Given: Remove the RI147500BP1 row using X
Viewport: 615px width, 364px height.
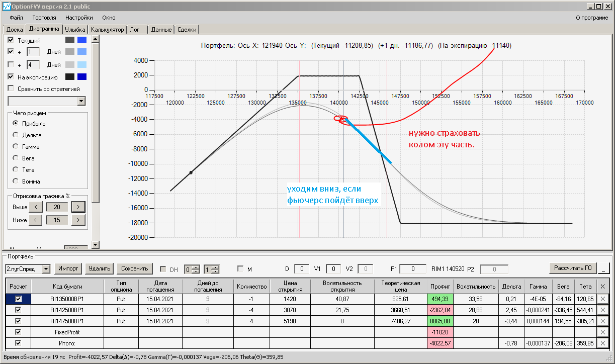Looking at the screenshot, I should 603,321.
